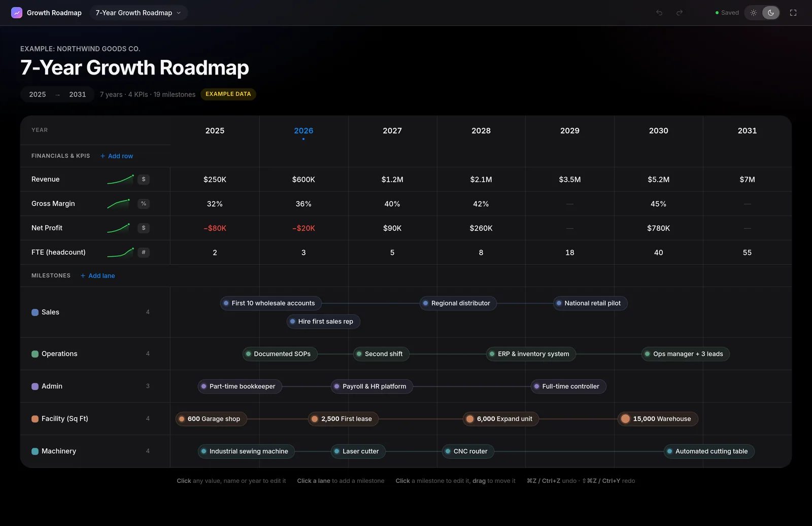The image size is (812, 526).
Task: Click the Revenue sparkline chart
Action: coord(120,179)
